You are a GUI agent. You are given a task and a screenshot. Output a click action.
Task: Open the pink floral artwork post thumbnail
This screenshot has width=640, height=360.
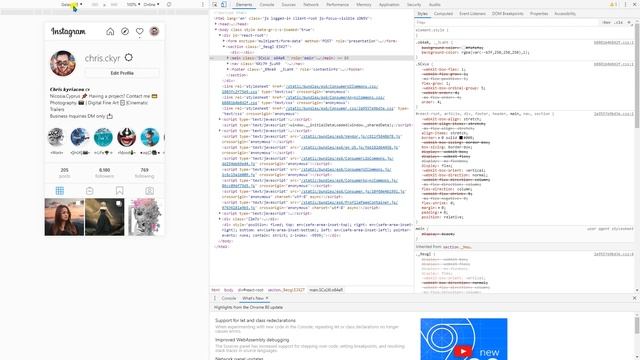pyautogui.click(x=145, y=217)
